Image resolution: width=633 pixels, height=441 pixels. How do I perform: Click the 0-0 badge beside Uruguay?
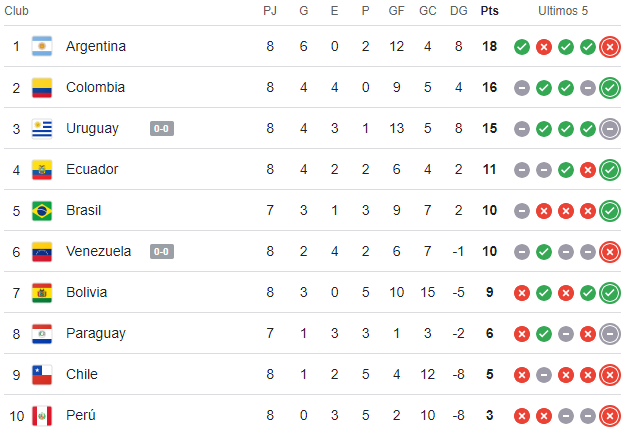pyautogui.click(x=163, y=128)
